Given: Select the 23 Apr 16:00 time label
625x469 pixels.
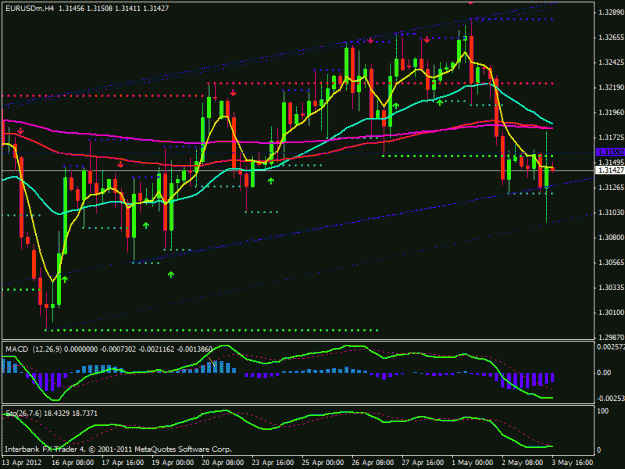Looking at the screenshot, I should pos(273,463).
